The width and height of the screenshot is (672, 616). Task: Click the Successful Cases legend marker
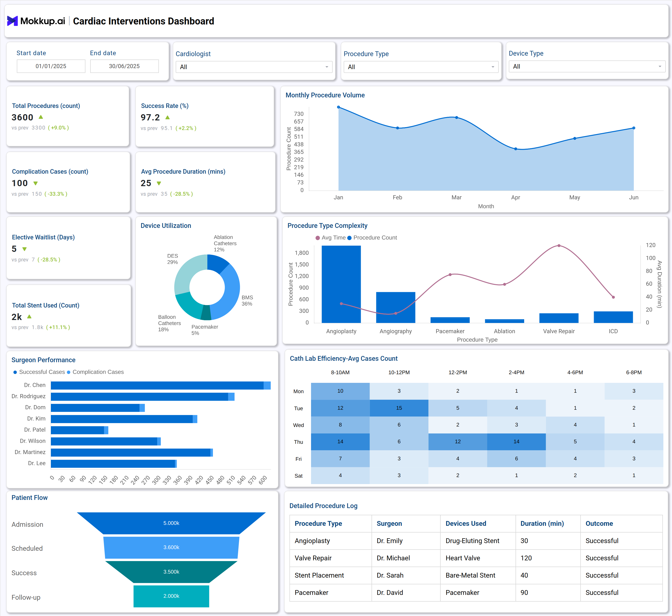[x=15, y=372]
